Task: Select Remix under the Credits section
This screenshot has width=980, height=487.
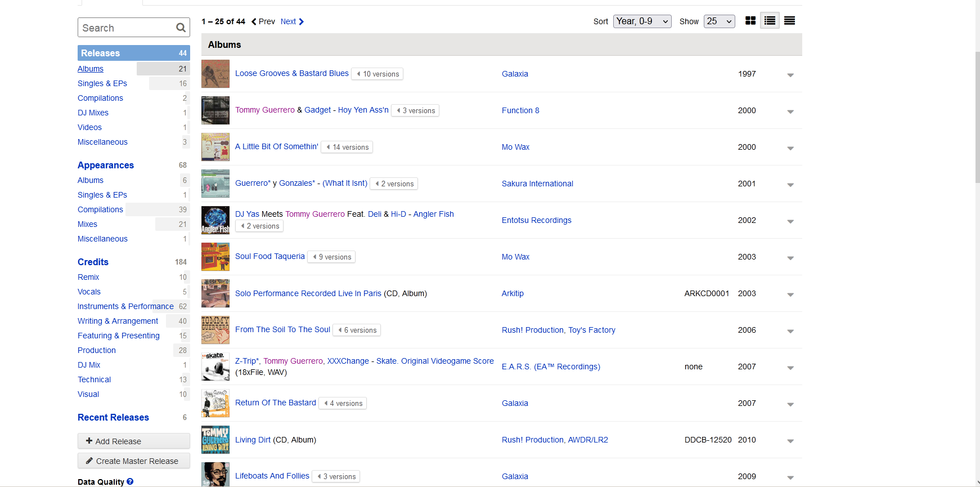Action: (88, 277)
